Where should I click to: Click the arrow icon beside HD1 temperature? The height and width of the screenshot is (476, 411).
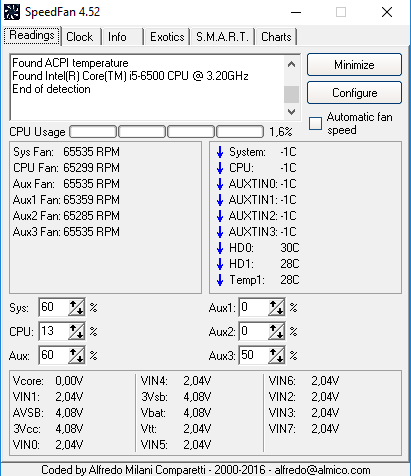[220, 264]
